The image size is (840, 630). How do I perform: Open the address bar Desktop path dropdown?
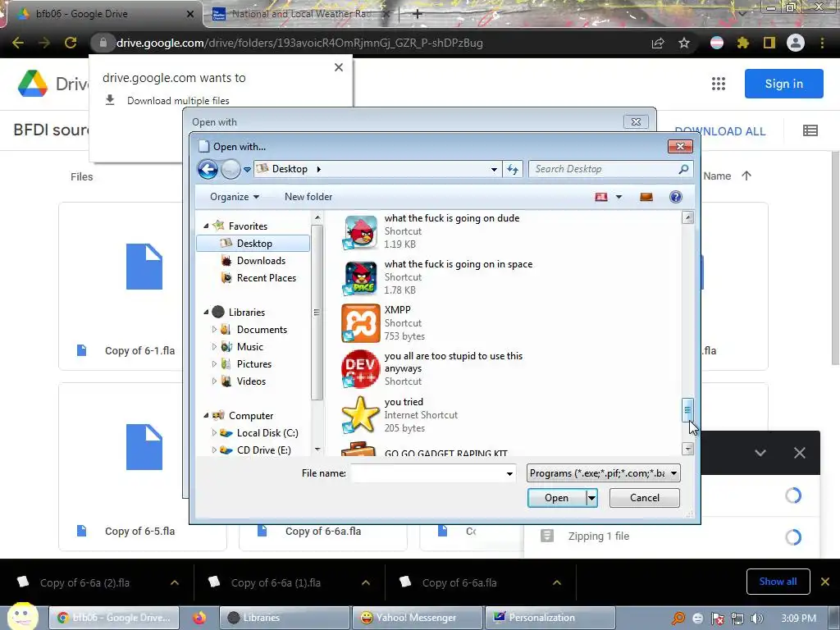point(494,169)
